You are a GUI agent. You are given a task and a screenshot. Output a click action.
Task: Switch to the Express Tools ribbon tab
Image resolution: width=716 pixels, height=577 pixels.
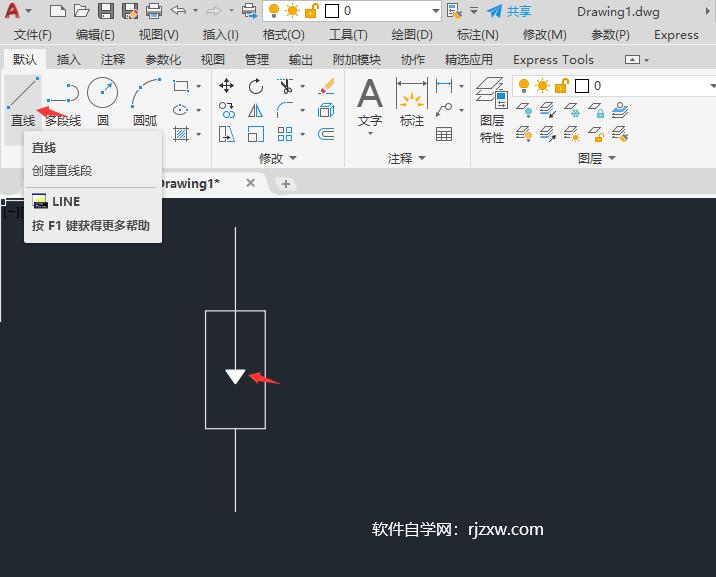553,60
